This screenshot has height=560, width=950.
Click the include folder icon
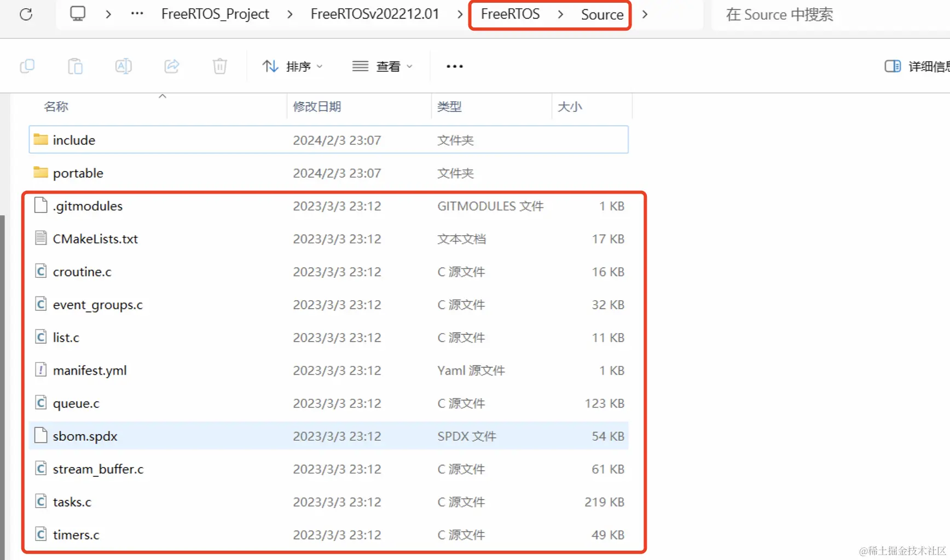pyautogui.click(x=40, y=139)
